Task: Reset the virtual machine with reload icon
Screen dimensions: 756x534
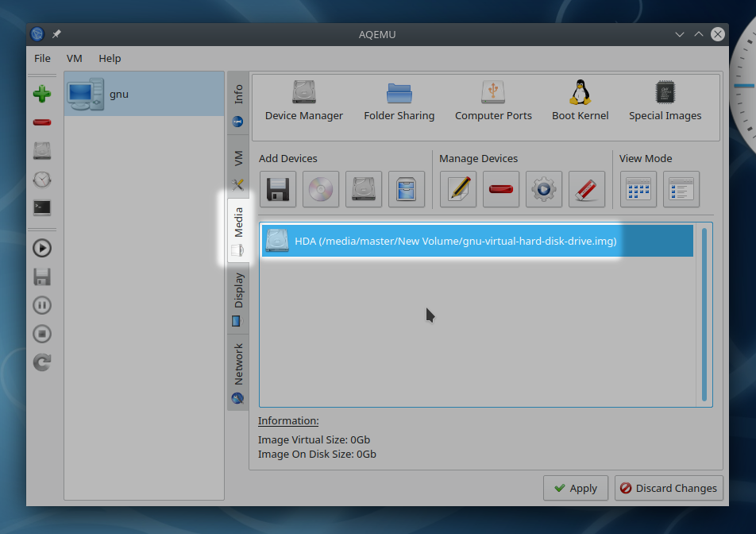Action: tap(42, 362)
